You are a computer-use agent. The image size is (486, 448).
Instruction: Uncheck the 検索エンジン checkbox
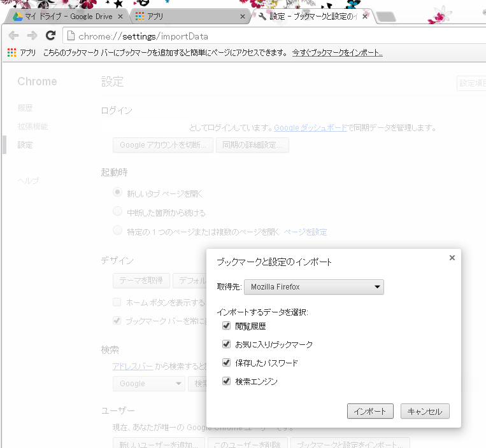click(226, 381)
